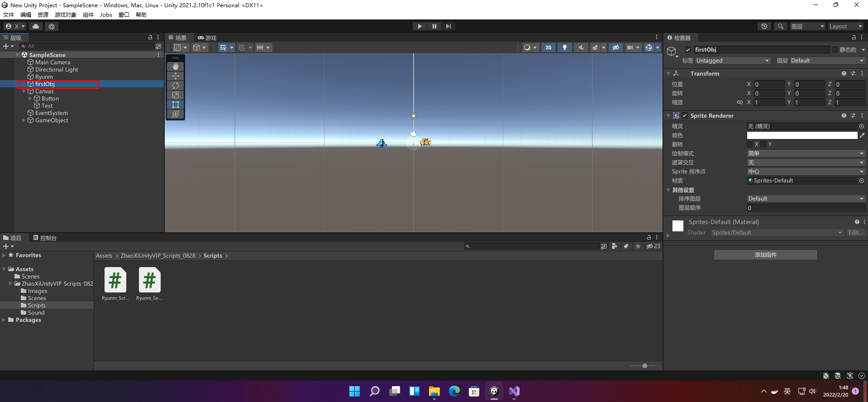Viewport: 868px width, 402px height.
Task: Open sprite object picker circle
Action: coord(862,126)
